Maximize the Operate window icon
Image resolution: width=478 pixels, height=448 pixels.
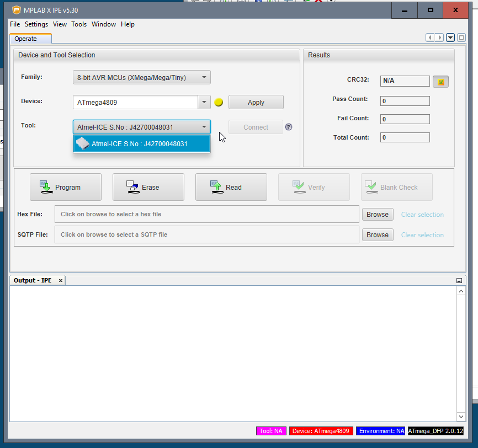(461, 38)
